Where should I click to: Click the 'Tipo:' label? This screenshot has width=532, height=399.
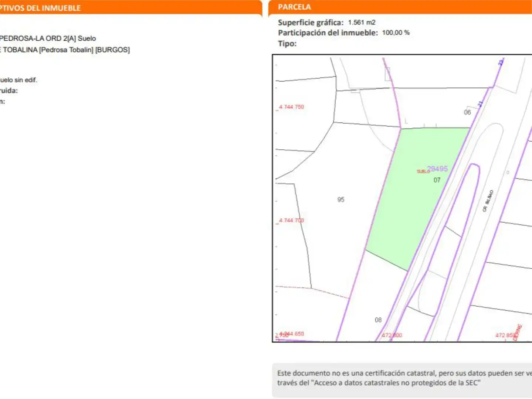(287, 44)
